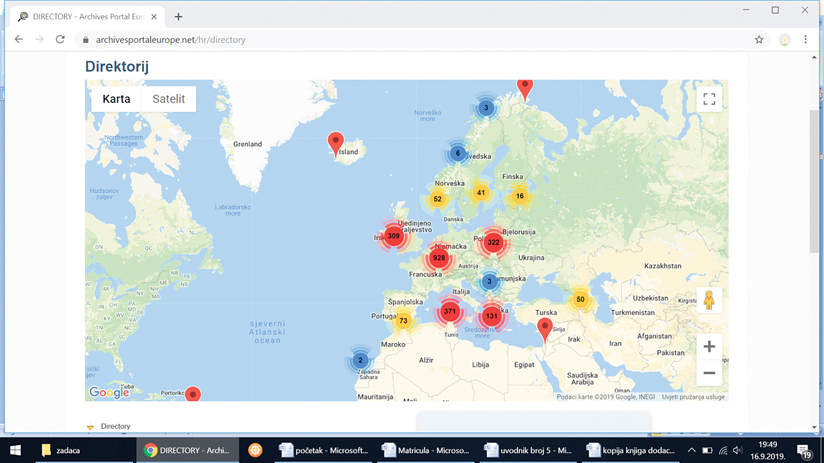Show hidden system tray icons
Image resolution: width=824 pixels, height=463 pixels.
[692, 450]
